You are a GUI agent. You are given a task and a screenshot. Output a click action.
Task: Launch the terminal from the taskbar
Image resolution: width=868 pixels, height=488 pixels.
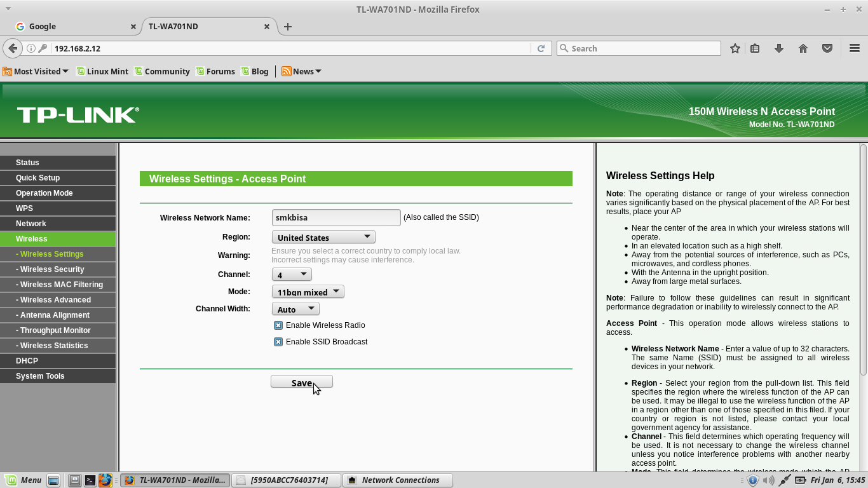[91, 480]
